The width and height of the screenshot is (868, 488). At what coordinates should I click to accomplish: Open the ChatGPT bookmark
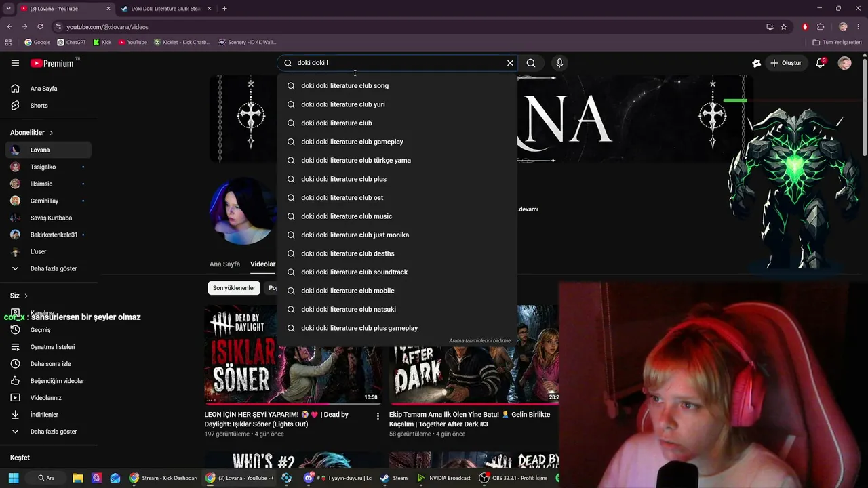tap(71, 42)
